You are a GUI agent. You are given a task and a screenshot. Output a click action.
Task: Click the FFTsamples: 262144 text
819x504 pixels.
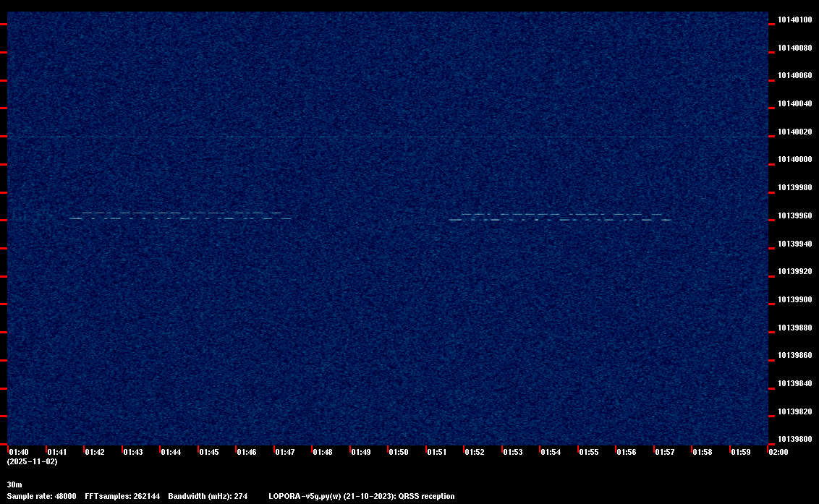point(123,496)
